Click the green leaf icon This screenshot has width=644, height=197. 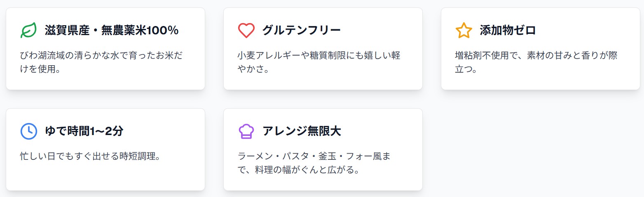coord(28,31)
